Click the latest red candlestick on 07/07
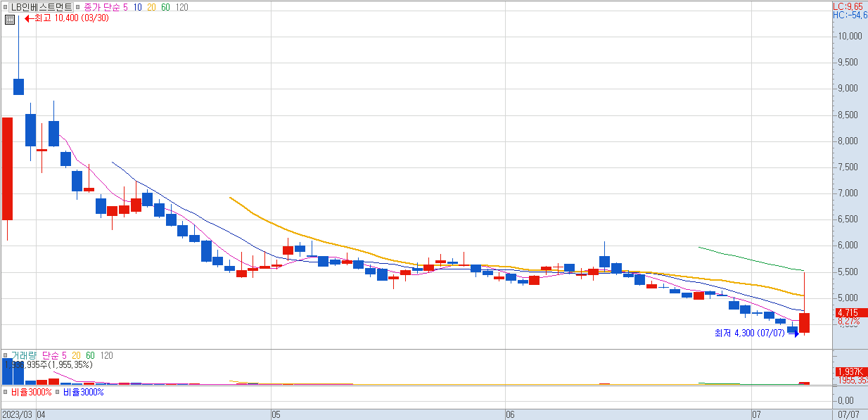The width and height of the screenshot is (868, 420). point(804,323)
